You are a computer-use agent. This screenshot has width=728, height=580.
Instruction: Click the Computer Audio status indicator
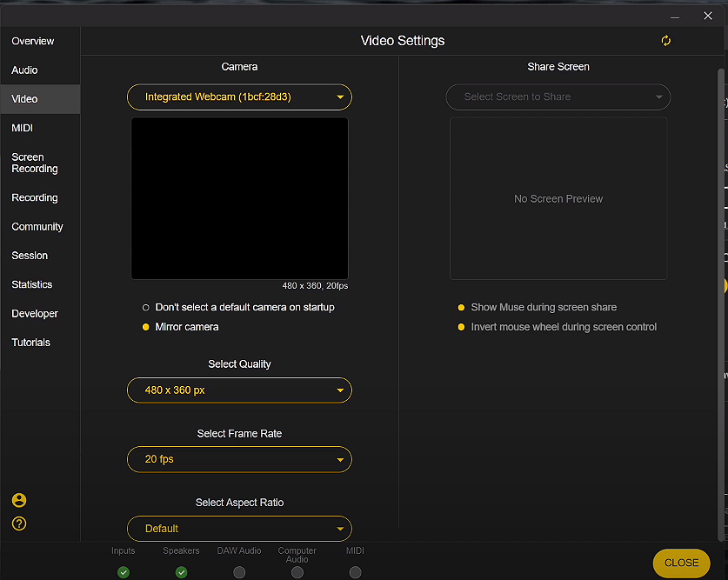click(297, 572)
